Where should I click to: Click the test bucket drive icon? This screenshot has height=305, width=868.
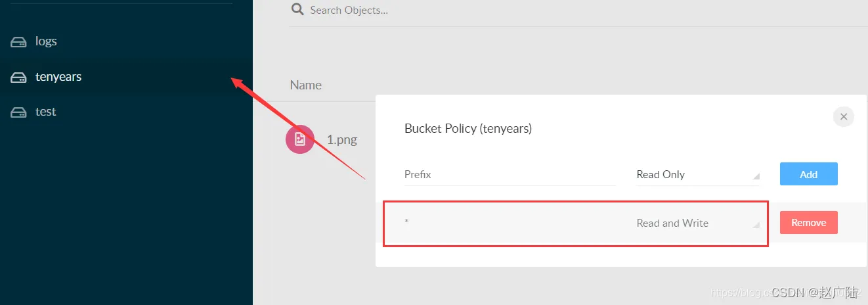click(18, 112)
